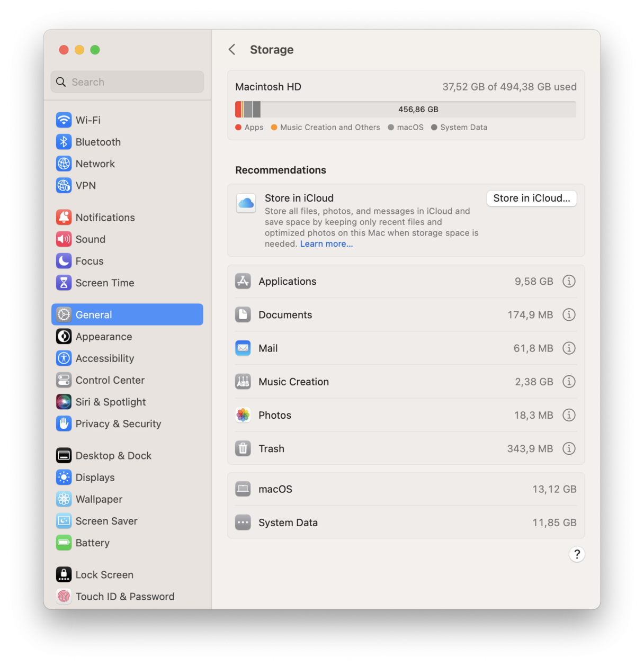Click the macOS 13,12 GB row
Viewport: 644px width, 667px height.
[406, 489]
